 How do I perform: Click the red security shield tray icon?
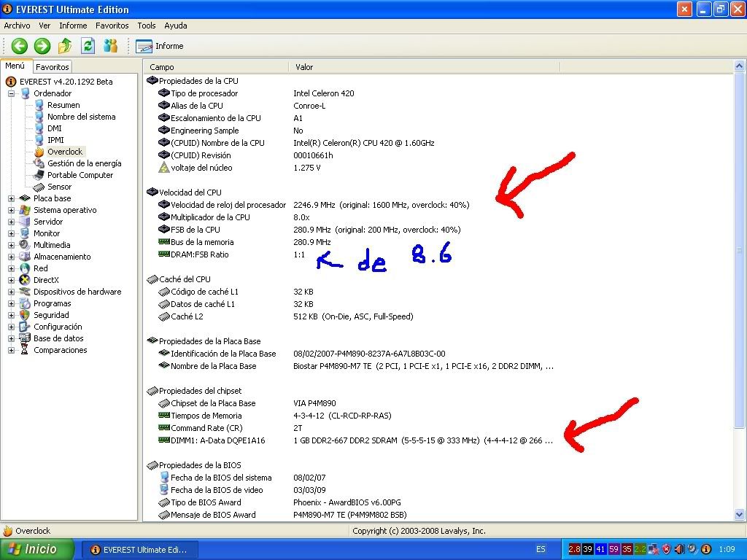(667, 549)
